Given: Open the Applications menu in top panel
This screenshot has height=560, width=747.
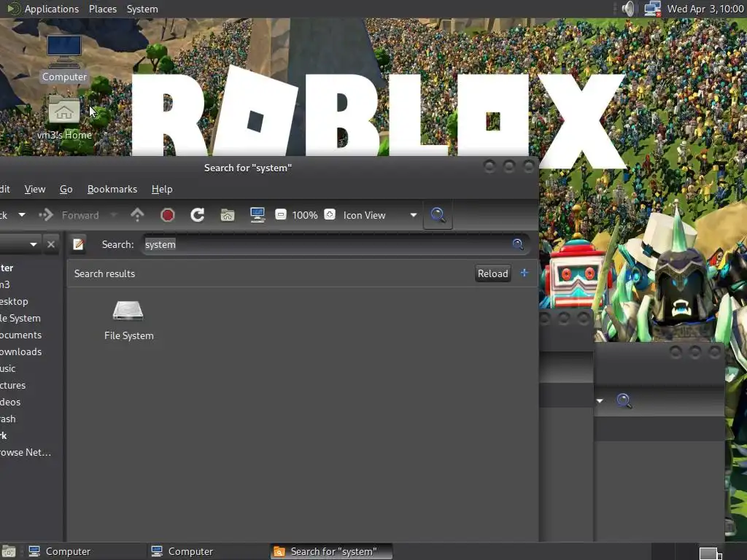Looking at the screenshot, I should point(52,9).
